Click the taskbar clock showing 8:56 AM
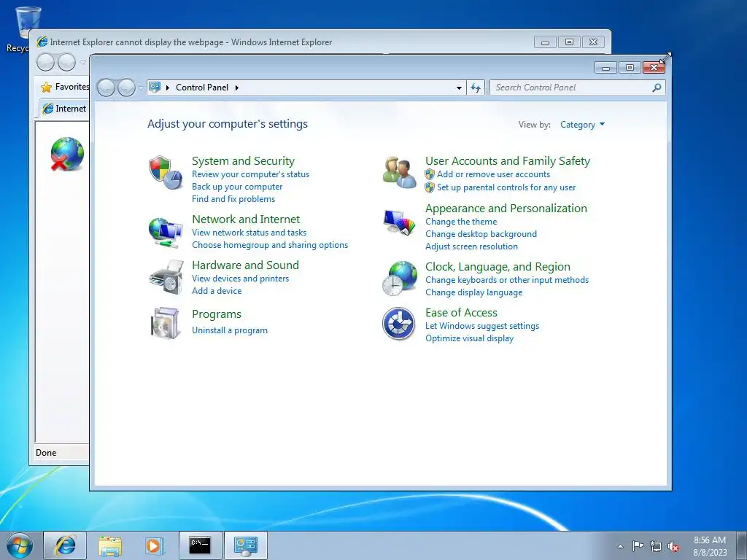This screenshot has height=560, width=747. point(710,546)
